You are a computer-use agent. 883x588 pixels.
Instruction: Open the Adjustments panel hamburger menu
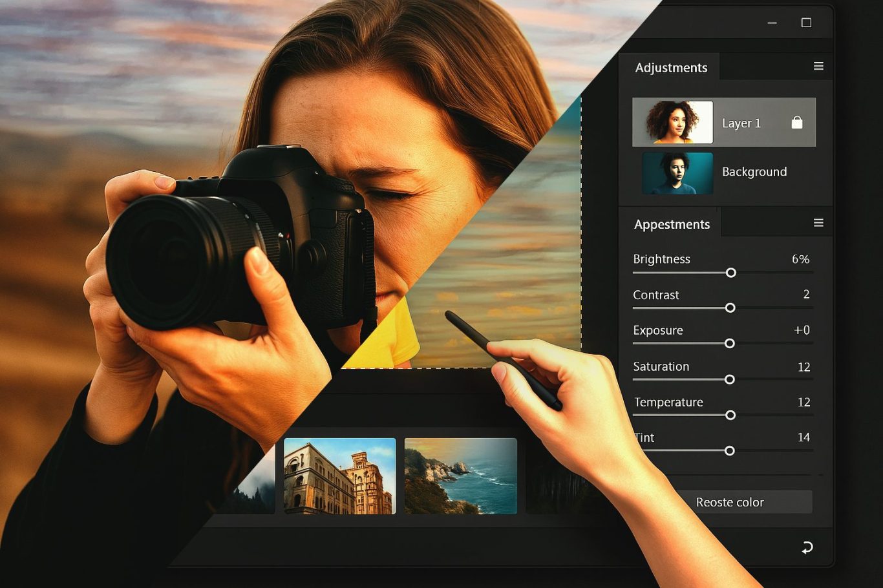click(818, 67)
